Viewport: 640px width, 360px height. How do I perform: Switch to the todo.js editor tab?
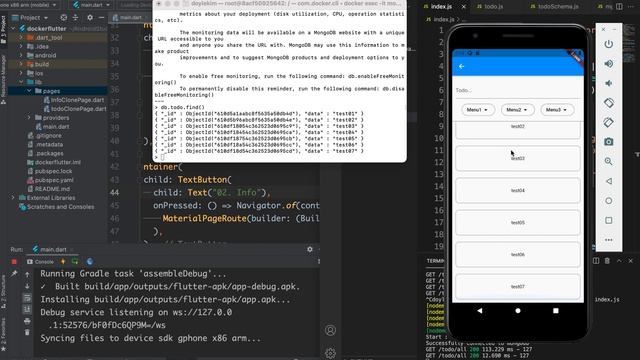(x=493, y=7)
